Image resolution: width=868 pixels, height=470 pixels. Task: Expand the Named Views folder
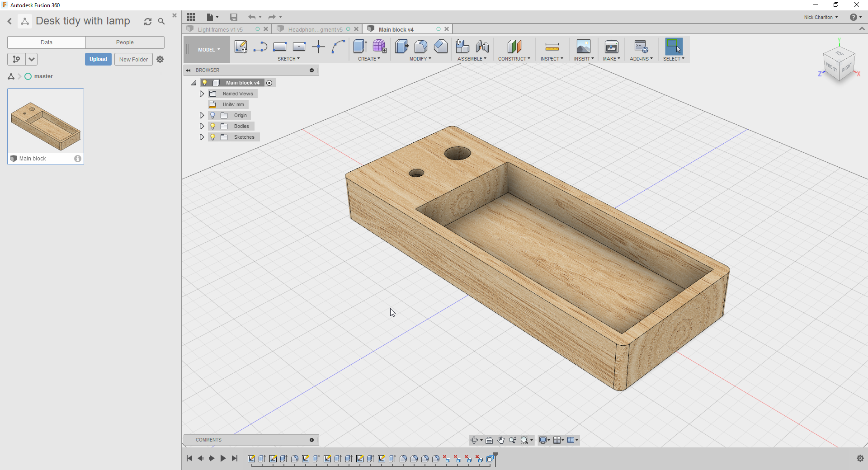(202, 94)
